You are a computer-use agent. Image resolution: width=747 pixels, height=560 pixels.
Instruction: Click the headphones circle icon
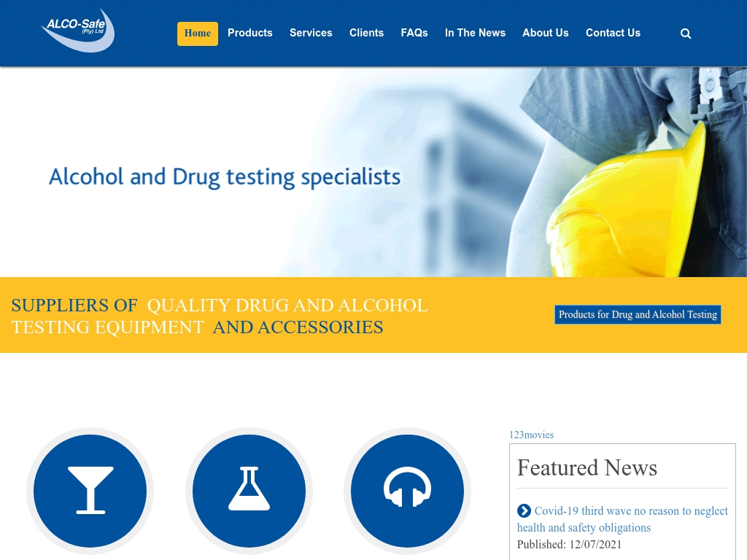tap(407, 491)
